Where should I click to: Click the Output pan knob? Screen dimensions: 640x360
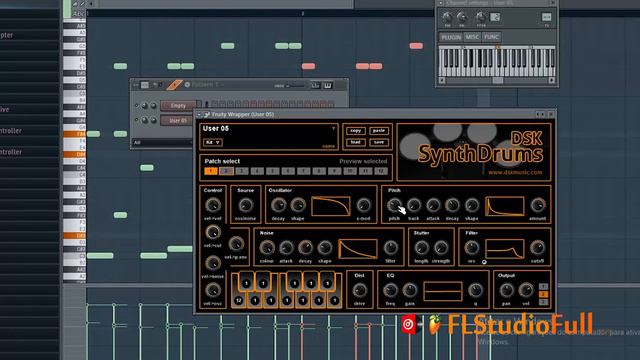tap(507, 290)
